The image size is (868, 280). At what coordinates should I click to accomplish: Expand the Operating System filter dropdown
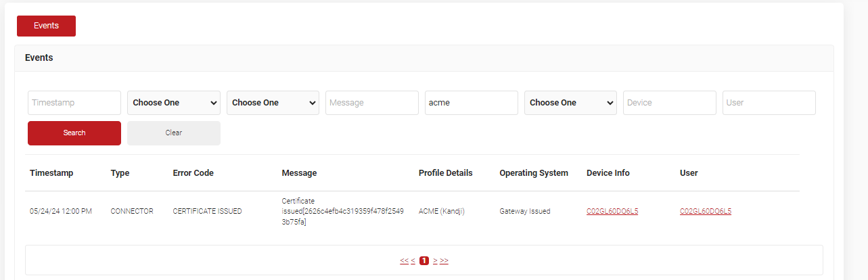click(570, 103)
